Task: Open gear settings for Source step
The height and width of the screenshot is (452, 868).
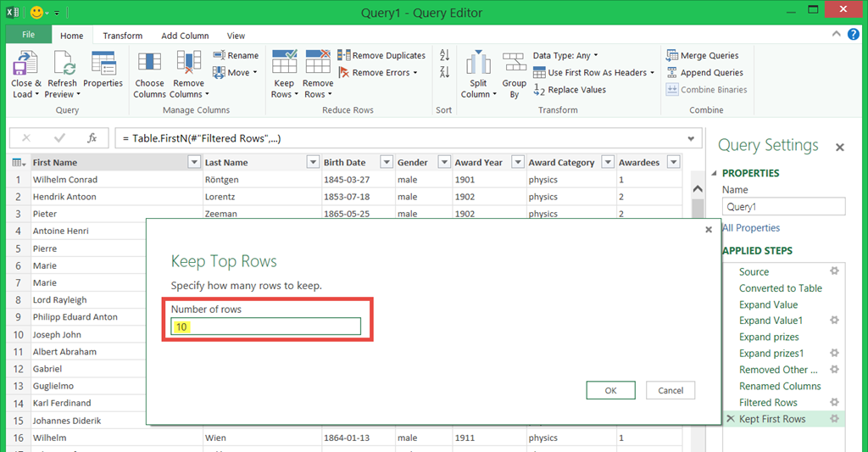Action: click(834, 271)
